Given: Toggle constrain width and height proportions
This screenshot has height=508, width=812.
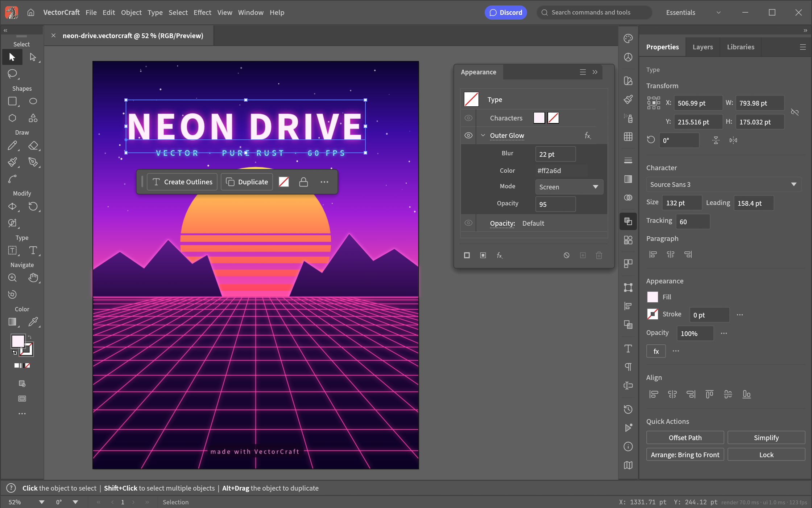Looking at the screenshot, I should tap(795, 112).
